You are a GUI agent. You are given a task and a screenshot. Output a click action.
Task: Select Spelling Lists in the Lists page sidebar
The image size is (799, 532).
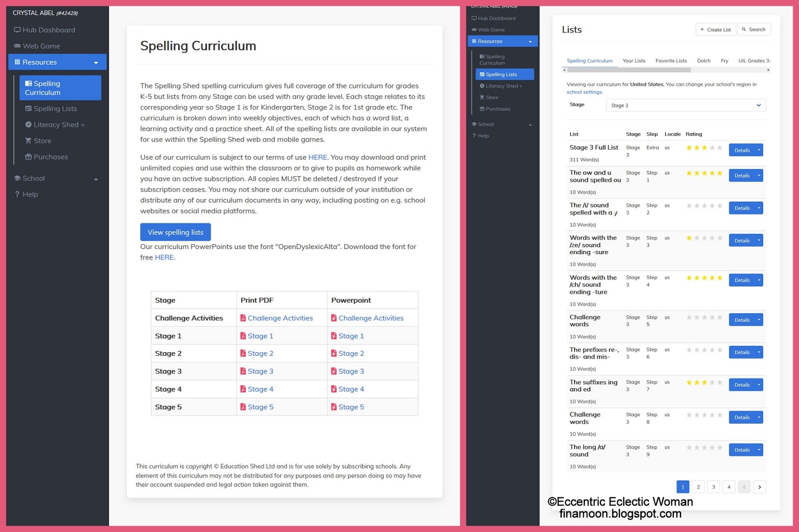click(x=504, y=74)
